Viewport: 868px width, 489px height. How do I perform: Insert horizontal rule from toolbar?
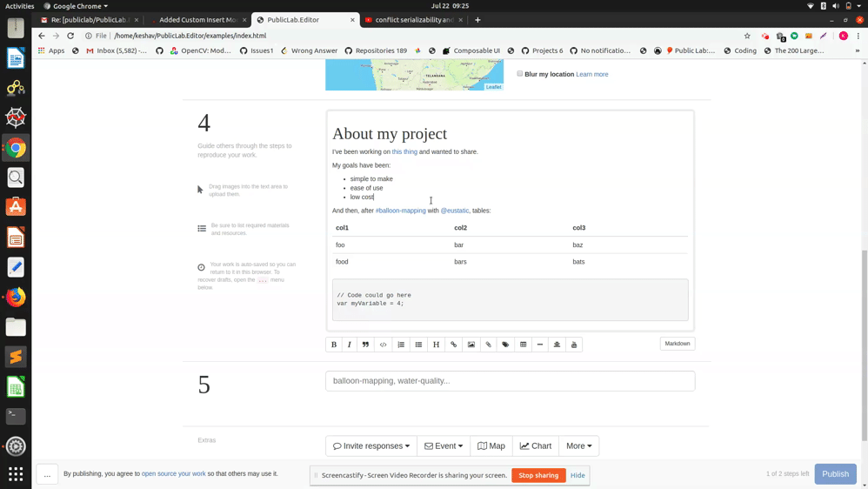coord(540,345)
